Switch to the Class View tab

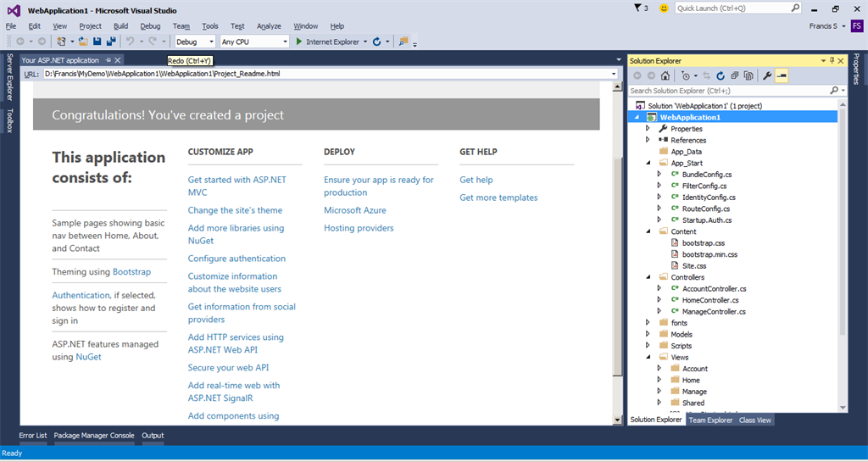(x=755, y=420)
